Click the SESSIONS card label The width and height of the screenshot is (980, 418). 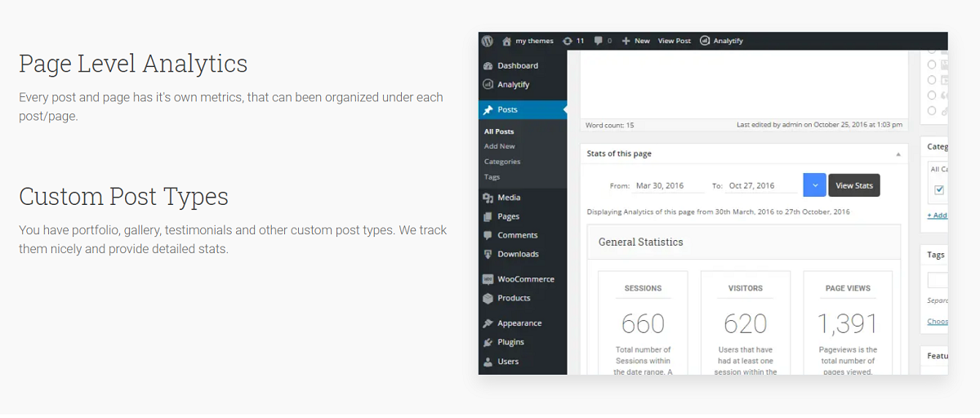tap(644, 288)
